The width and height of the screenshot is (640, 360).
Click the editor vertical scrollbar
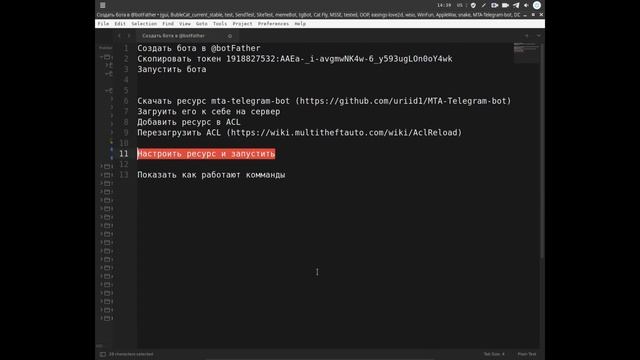click(x=542, y=151)
